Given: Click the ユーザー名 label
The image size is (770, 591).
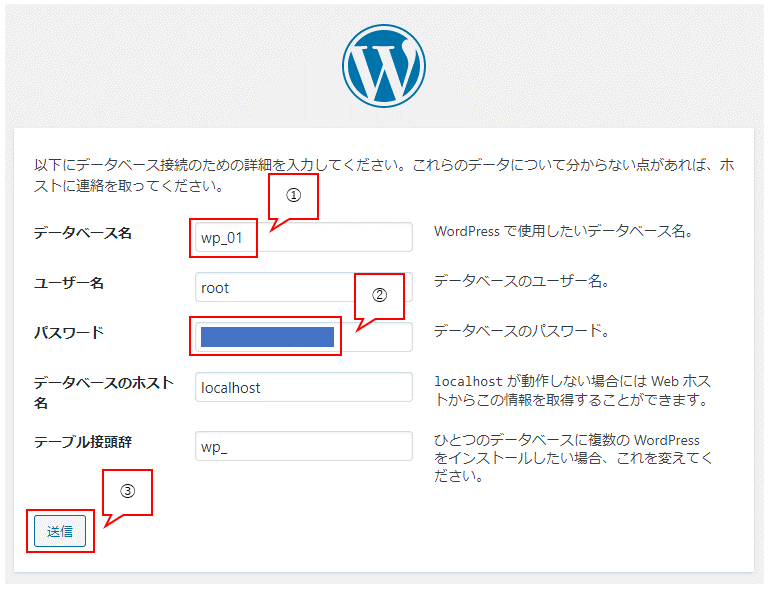Looking at the screenshot, I should [x=68, y=283].
